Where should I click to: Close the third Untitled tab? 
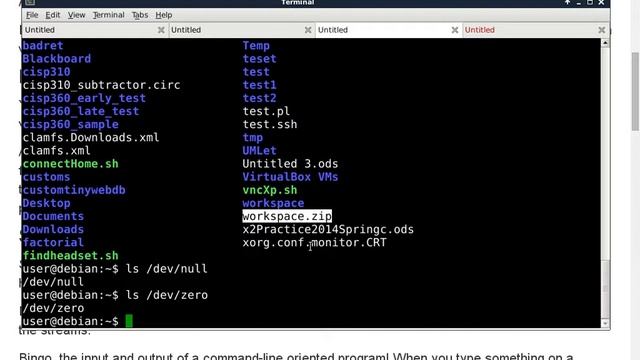455,30
